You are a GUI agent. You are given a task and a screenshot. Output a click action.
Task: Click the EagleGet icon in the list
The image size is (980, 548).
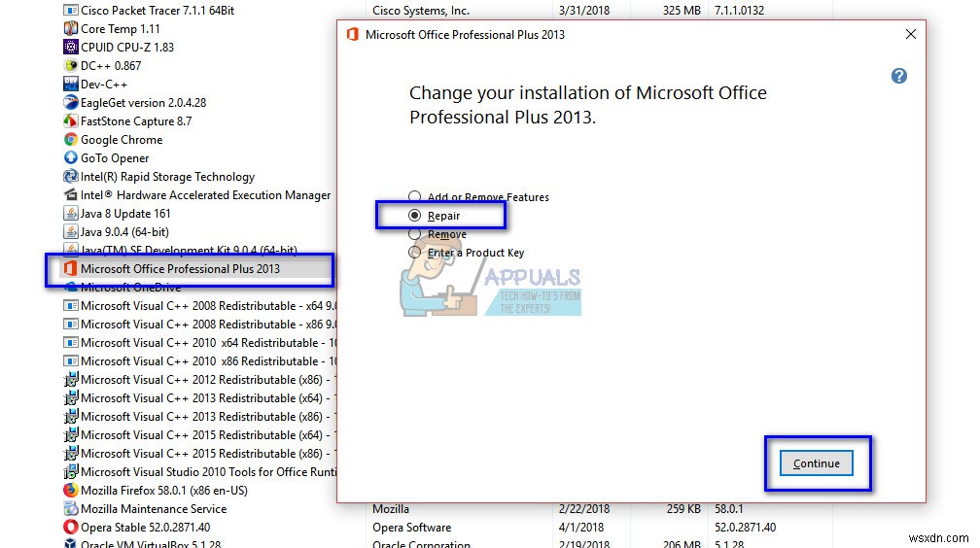point(71,102)
